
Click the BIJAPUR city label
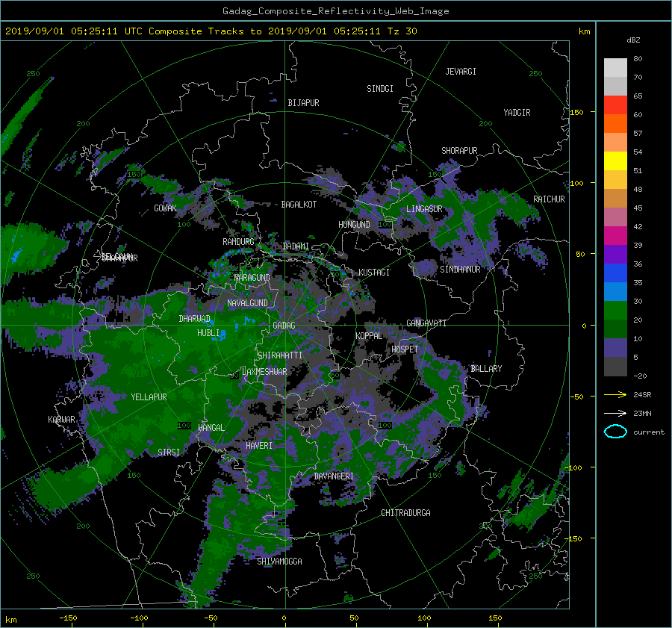[x=303, y=103]
